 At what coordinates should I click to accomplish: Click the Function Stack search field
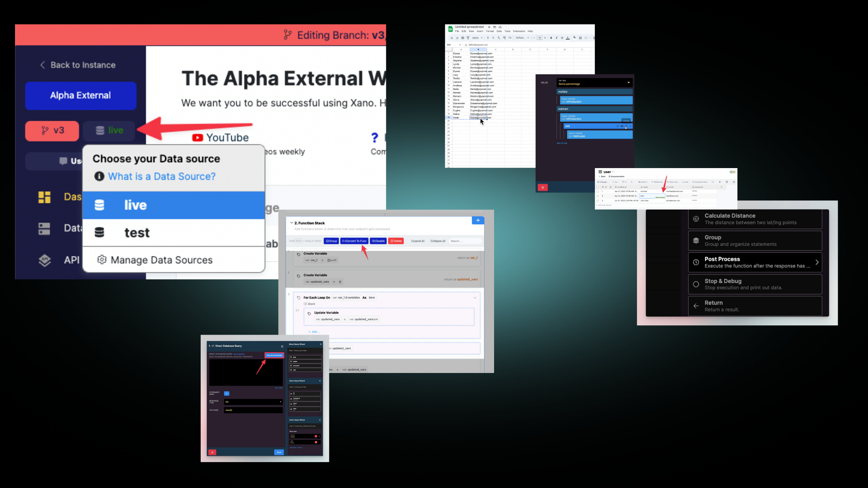[465, 241]
